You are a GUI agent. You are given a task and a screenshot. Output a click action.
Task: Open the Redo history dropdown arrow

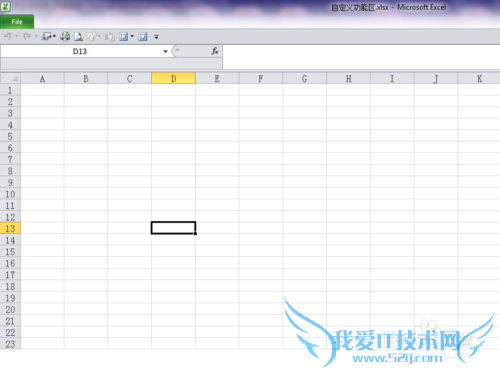36,36
